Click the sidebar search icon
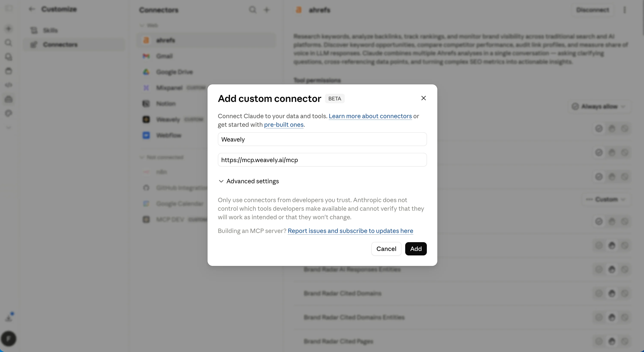 tap(9, 43)
